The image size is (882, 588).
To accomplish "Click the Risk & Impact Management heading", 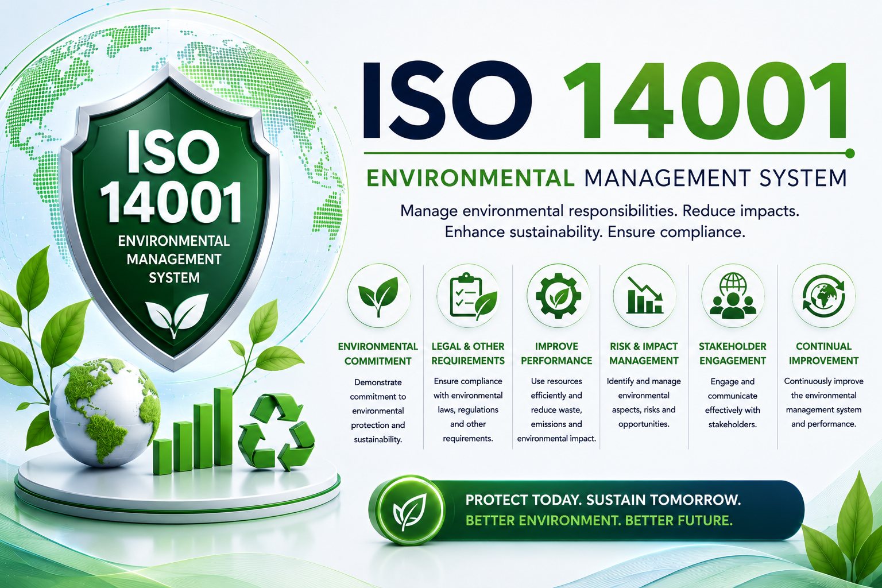I will click(x=644, y=354).
